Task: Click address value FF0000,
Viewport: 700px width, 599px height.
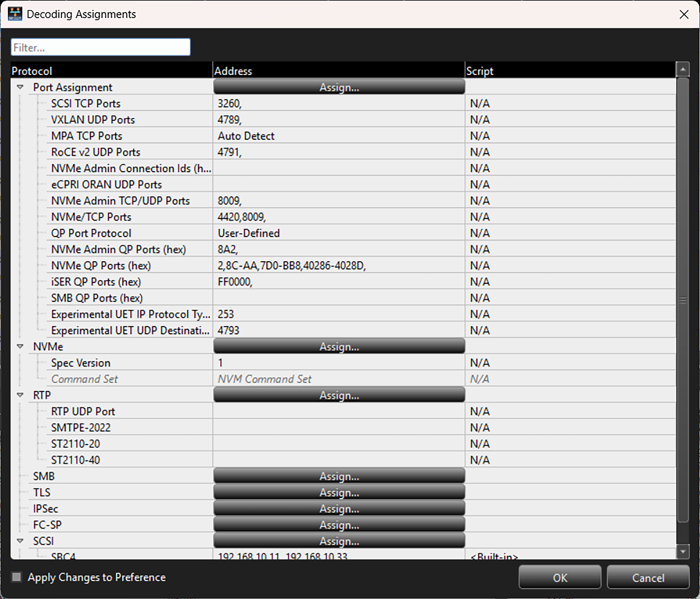Action: pos(235,282)
